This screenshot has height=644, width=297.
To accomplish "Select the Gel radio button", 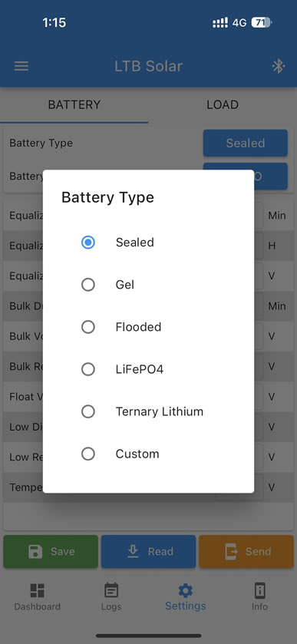I will click(x=88, y=285).
